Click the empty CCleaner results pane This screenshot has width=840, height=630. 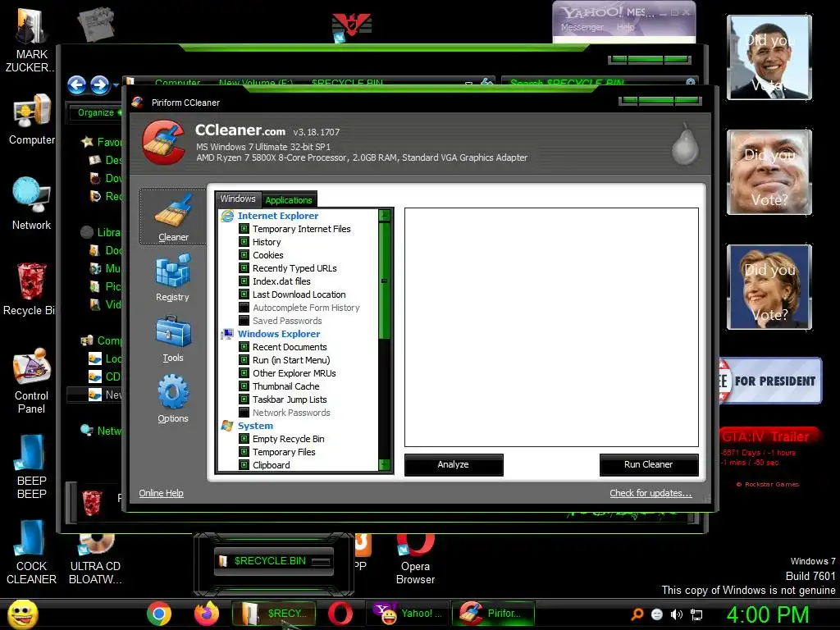click(551, 327)
